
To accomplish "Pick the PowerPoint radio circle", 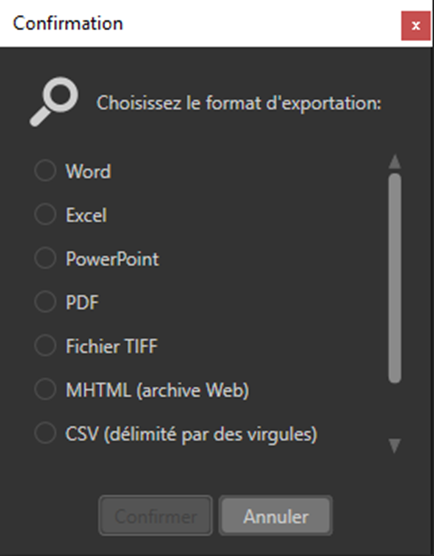I will 45,258.
